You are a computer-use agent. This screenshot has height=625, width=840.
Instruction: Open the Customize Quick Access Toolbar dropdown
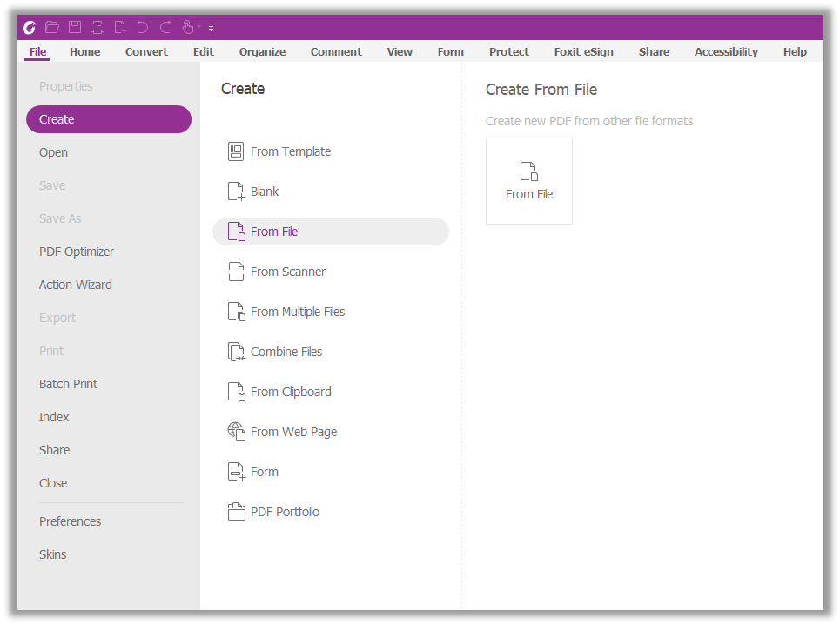[211, 29]
